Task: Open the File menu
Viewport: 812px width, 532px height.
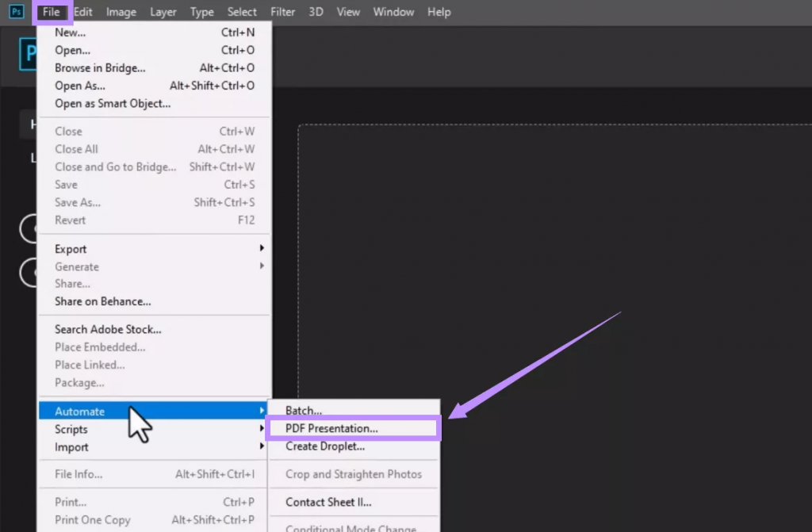Action: [52, 12]
